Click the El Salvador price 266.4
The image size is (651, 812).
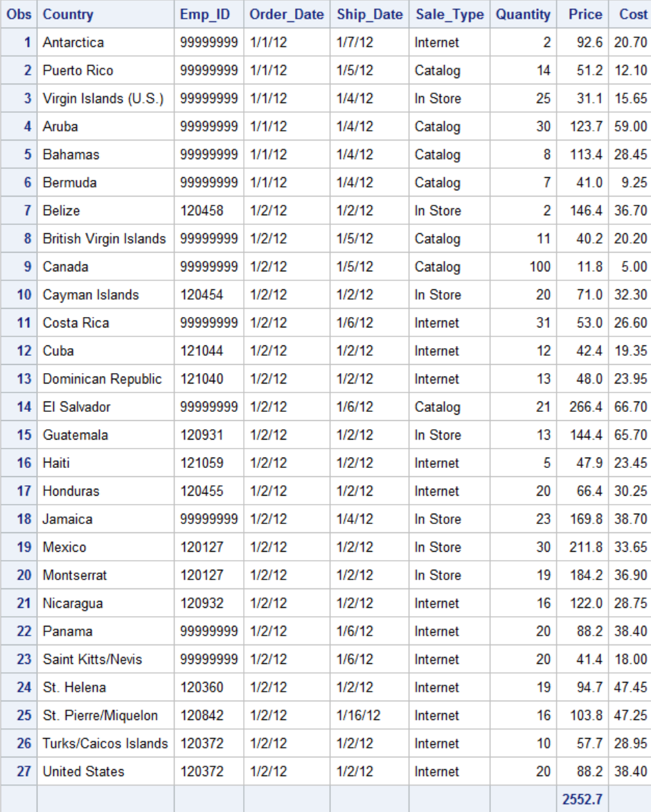point(585,407)
